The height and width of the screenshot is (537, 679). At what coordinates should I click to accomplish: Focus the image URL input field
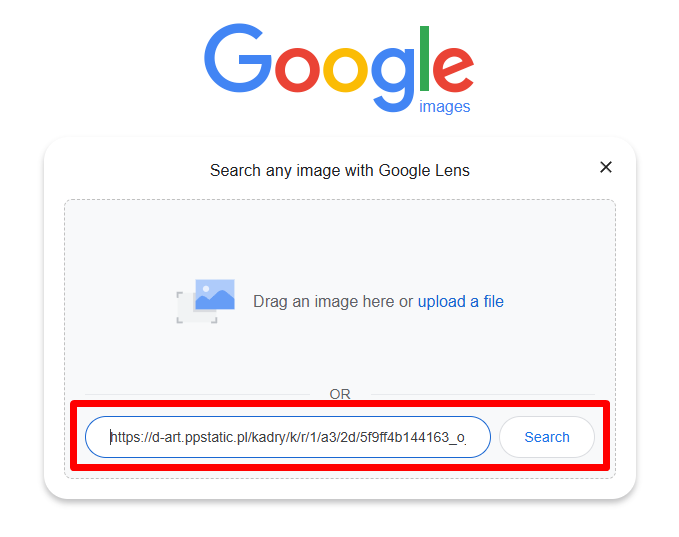point(287,437)
